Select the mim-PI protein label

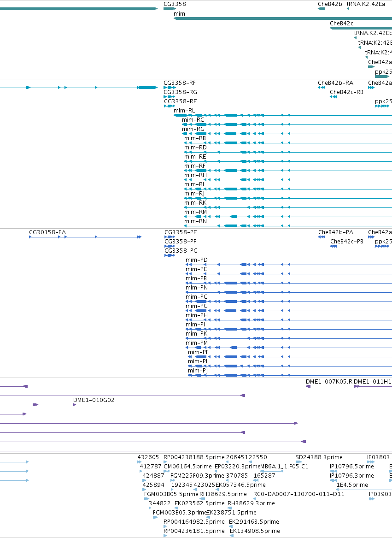tap(195, 325)
